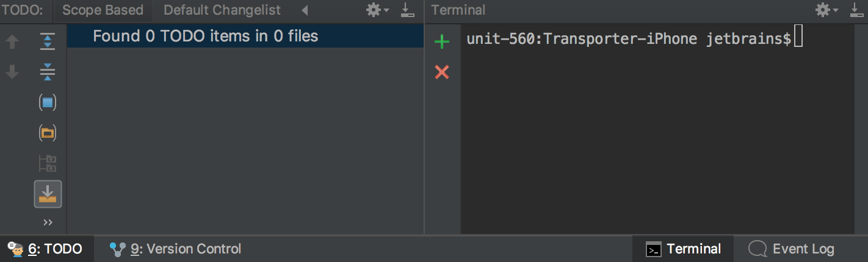Open the 9: Version Control tool window
Image resolution: width=868 pixels, height=262 pixels.
pos(175,249)
